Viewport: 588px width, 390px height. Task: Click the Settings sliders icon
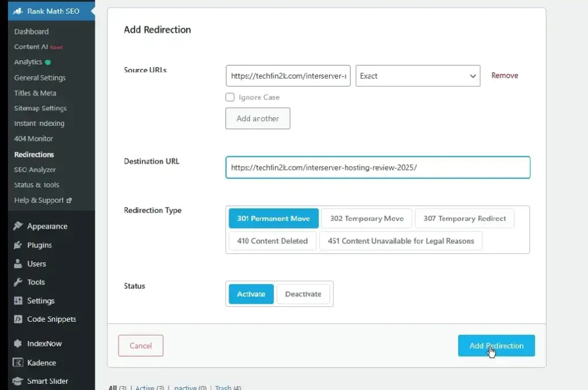pyautogui.click(x=18, y=300)
